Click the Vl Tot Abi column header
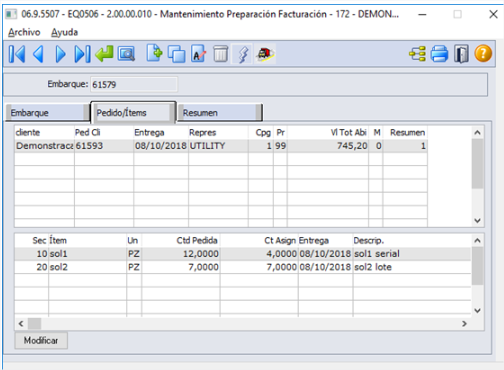Viewport: 504px width, 370px height. (328, 133)
